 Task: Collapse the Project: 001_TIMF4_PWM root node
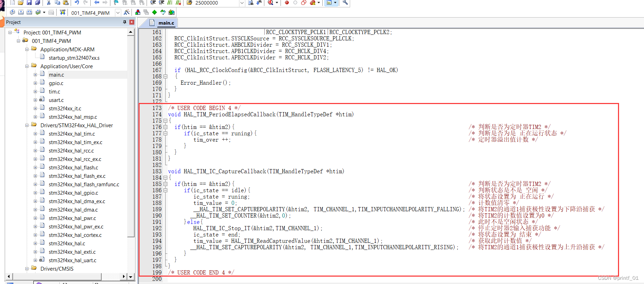pyautogui.click(x=10, y=32)
